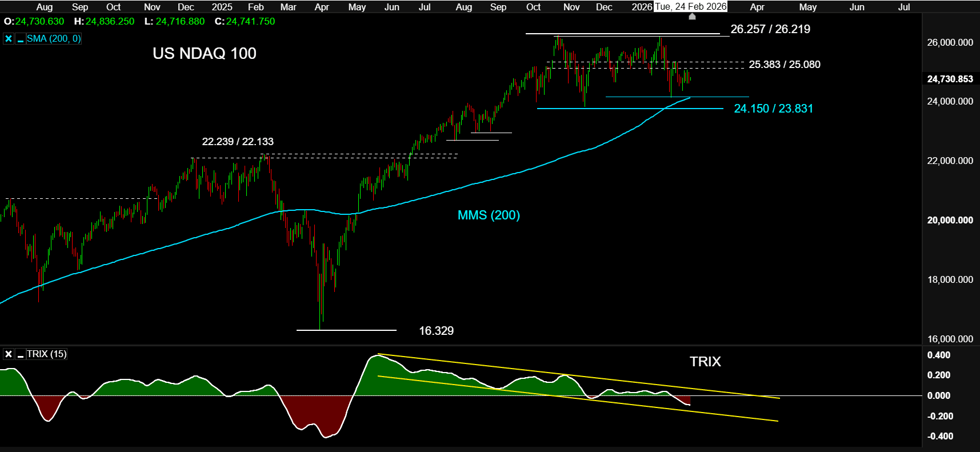Click the current price tag 24,730.853

pos(950,79)
